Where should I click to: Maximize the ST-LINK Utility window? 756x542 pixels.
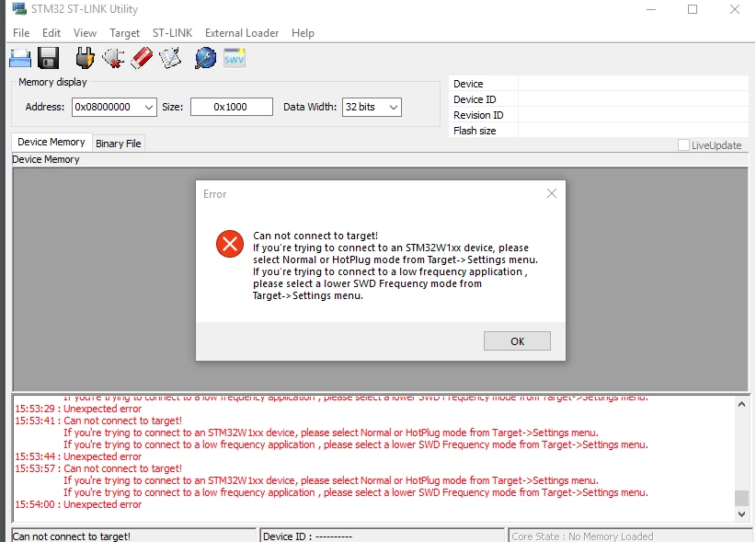pyautogui.click(x=693, y=9)
